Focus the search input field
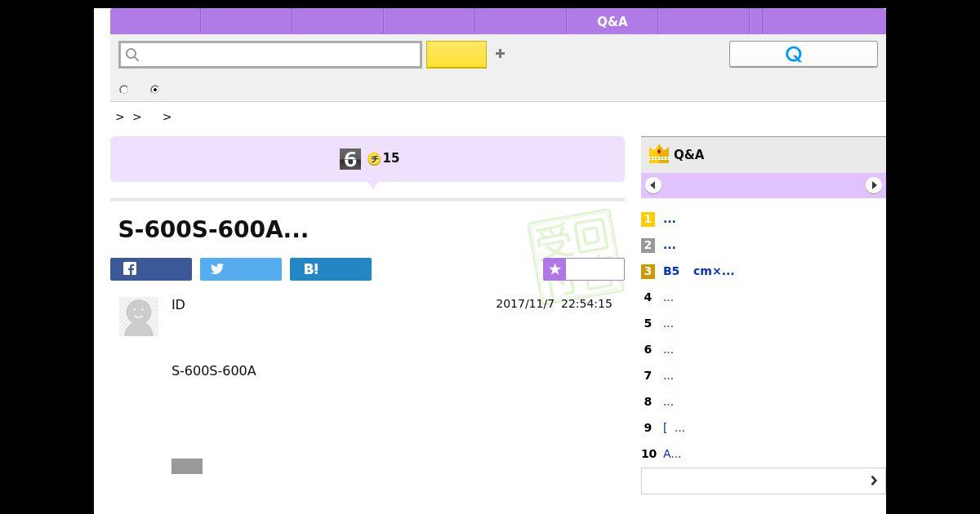Viewport: 980px width, 514px height. pos(270,55)
